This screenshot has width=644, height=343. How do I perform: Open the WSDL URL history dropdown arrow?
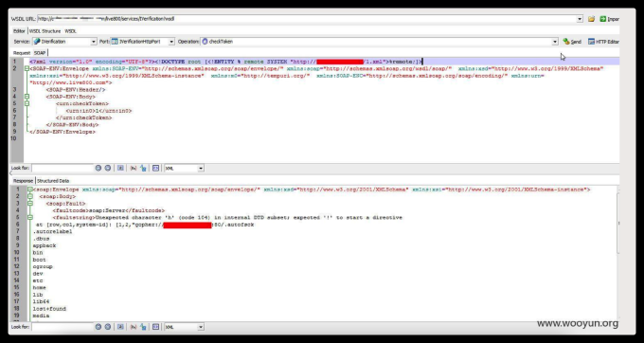pos(580,19)
